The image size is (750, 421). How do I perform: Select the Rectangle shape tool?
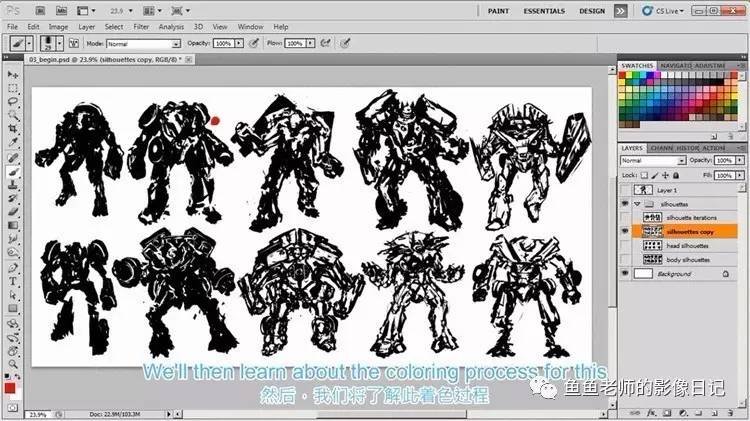click(x=13, y=309)
